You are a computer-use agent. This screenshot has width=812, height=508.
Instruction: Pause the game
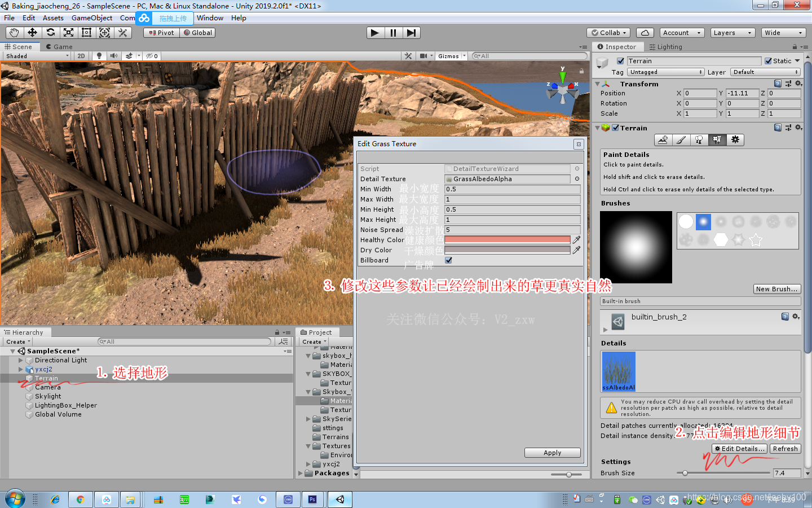click(393, 33)
